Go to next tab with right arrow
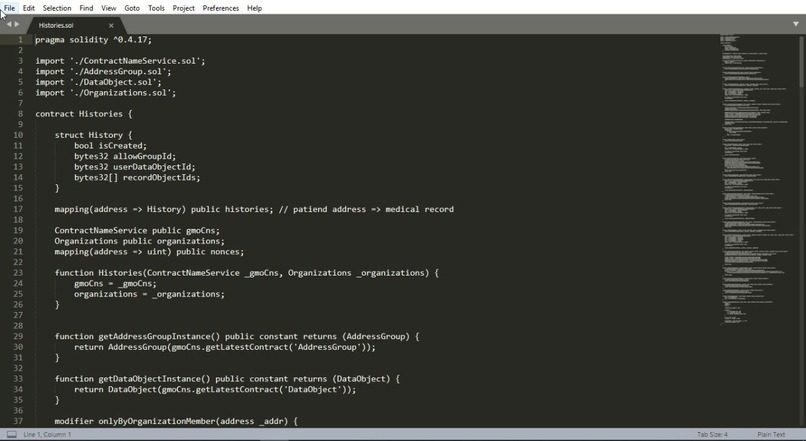This screenshot has width=806, height=441. click(17, 24)
